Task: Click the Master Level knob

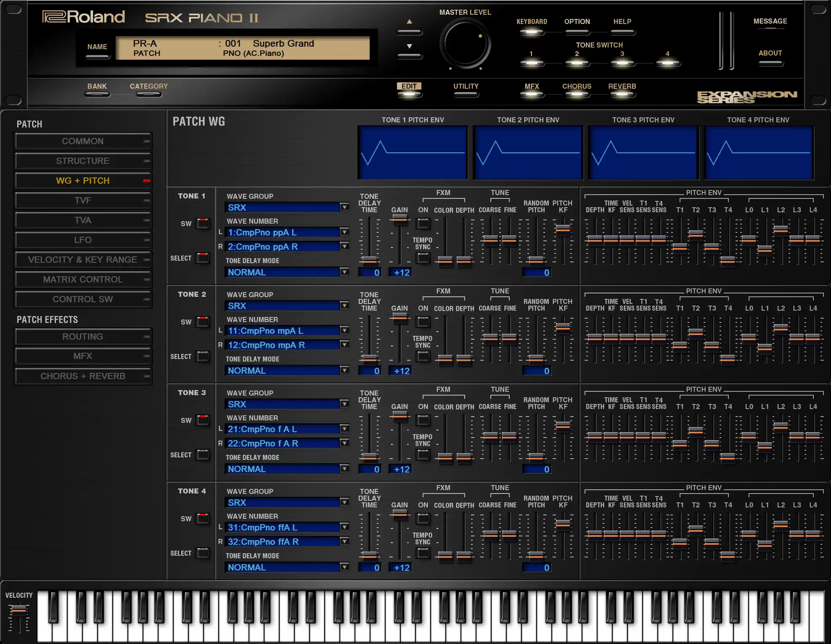Action: click(465, 44)
